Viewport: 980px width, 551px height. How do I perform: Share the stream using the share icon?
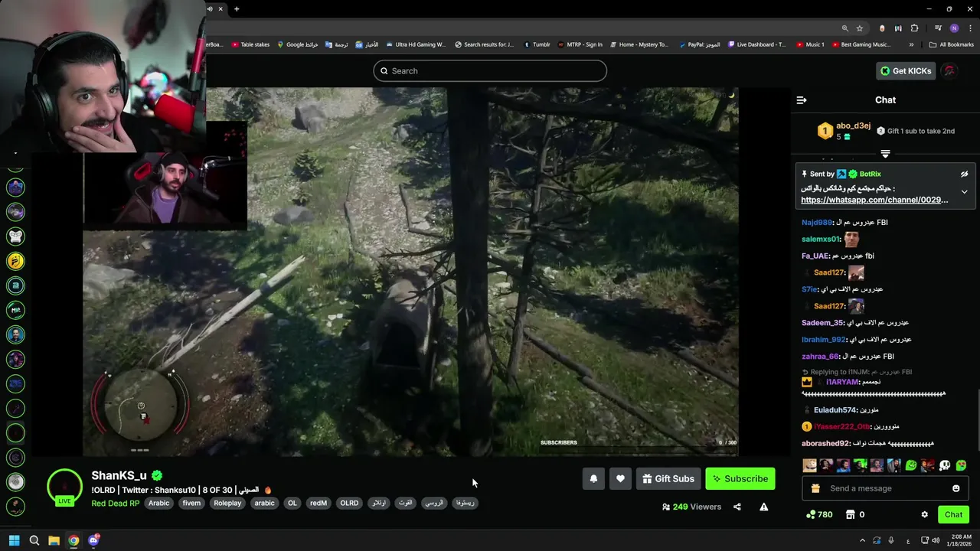coord(737,507)
